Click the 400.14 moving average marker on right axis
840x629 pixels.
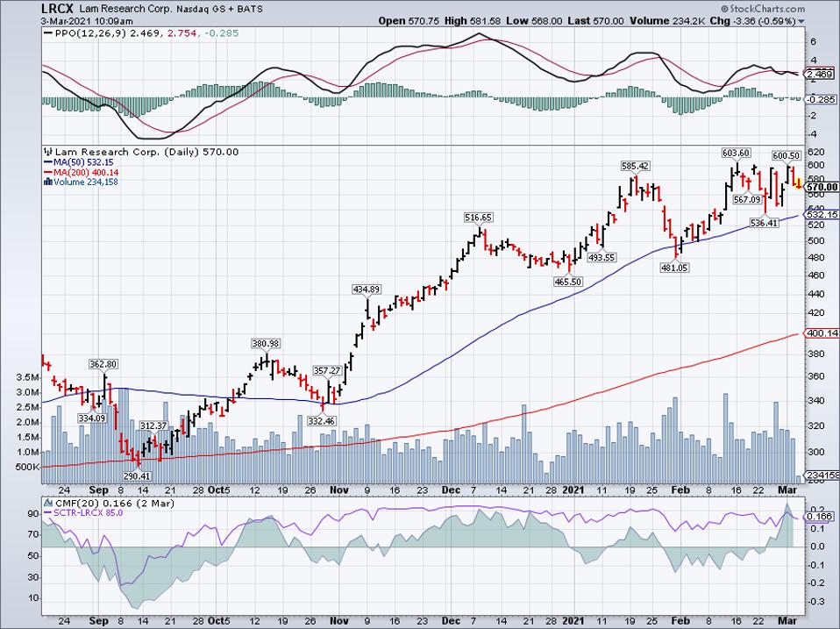[x=822, y=333]
